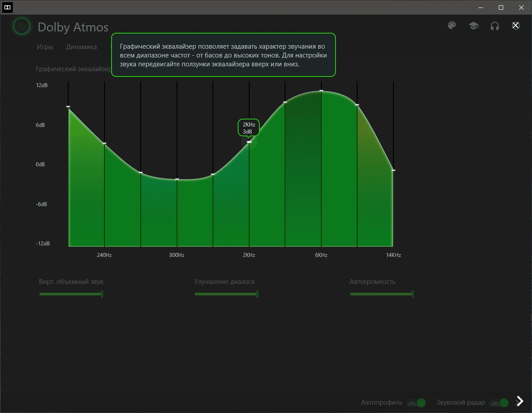Click the EQ handle between 800Hz and 2KHz
Screen dimensions: 532x413
[213, 174]
